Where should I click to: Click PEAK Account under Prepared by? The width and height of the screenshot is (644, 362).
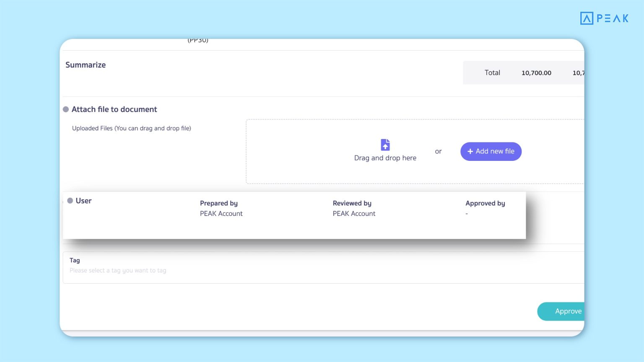(221, 214)
